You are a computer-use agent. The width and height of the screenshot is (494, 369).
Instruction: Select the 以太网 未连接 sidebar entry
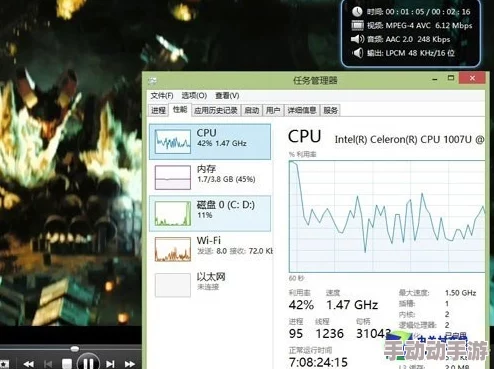(x=210, y=285)
